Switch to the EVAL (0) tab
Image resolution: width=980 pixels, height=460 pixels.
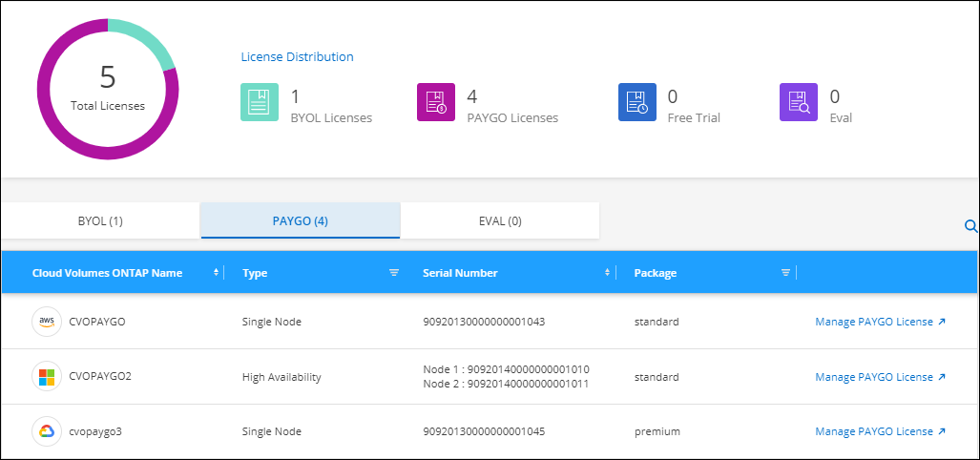500,221
